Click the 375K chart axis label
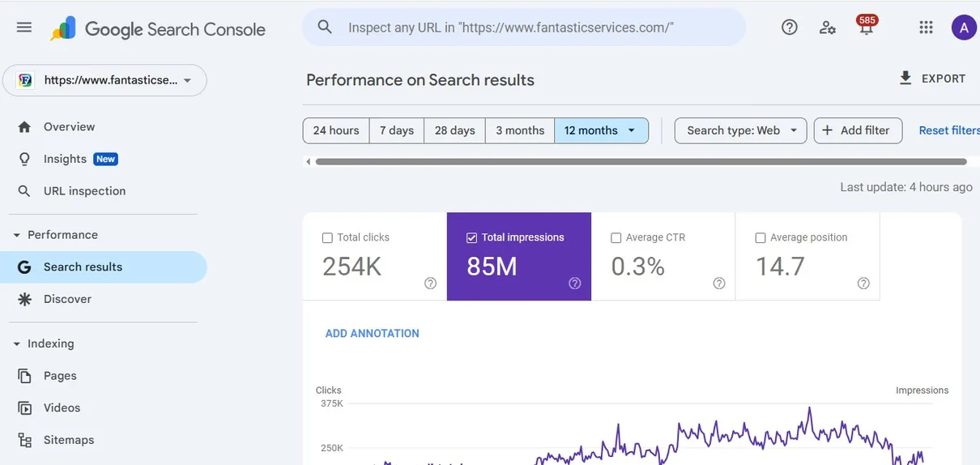This screenshot has width=980, height=465. pyautogui.click(x=332, y=403)
